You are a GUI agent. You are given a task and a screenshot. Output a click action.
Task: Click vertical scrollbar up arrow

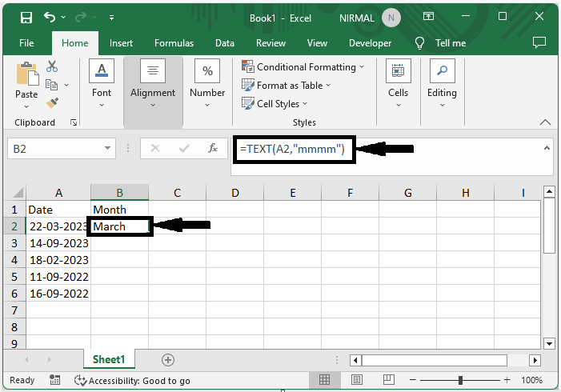point(549,192)
